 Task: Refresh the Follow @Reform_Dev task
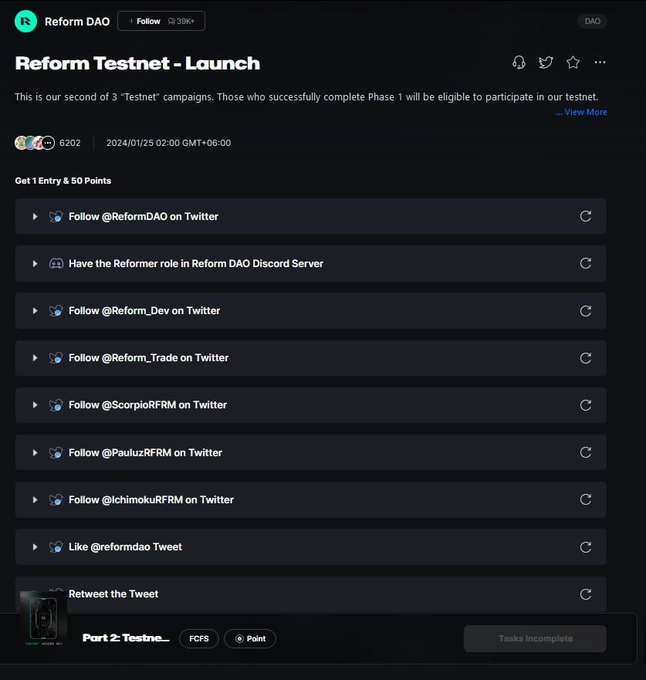[x=585, y=311]
